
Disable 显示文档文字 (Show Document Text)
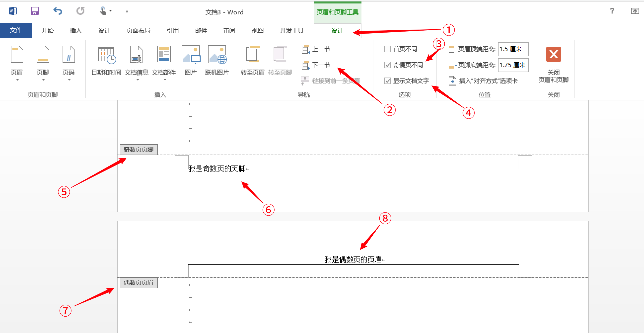(x=387, y=81)
